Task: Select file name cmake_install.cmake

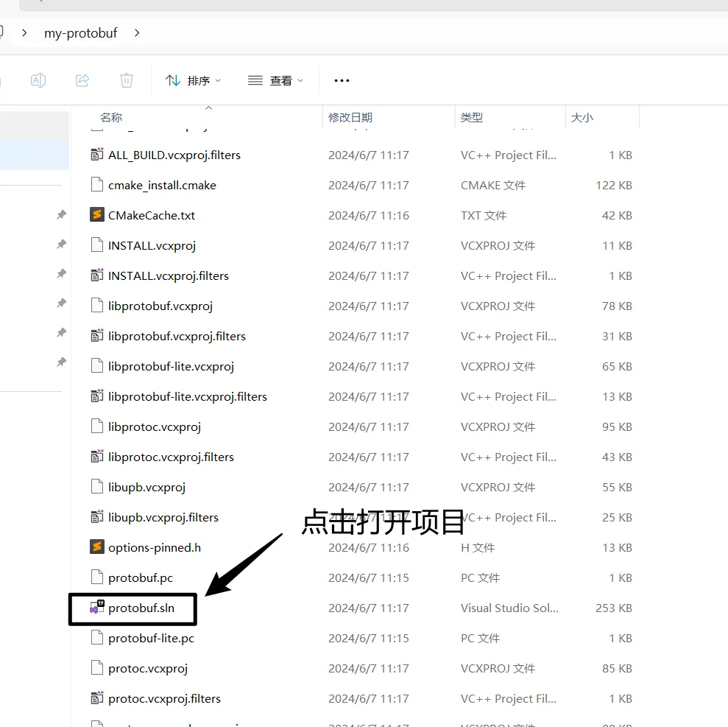Action: (x=162, y=186)
